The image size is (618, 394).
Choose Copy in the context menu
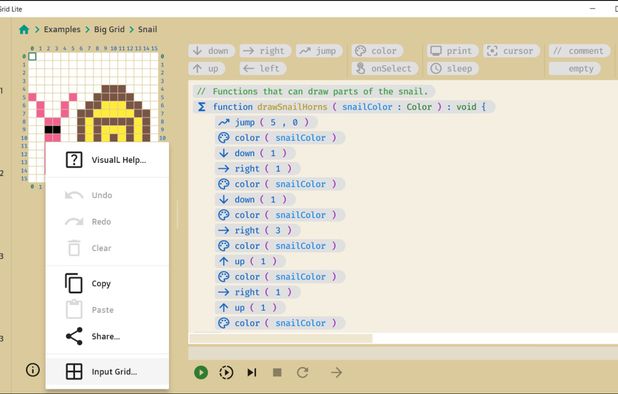(107, 283)
